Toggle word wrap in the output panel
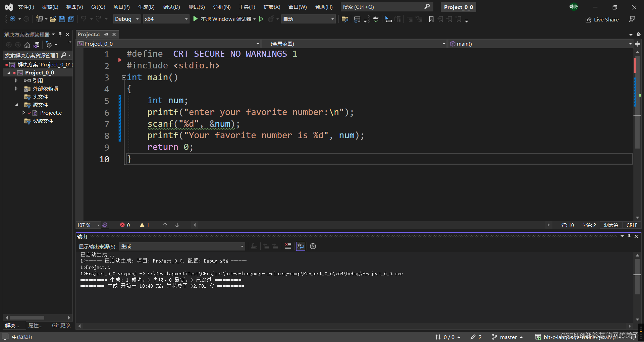The height and width of the screenshot is (342, 644). [x=300, y=246]
